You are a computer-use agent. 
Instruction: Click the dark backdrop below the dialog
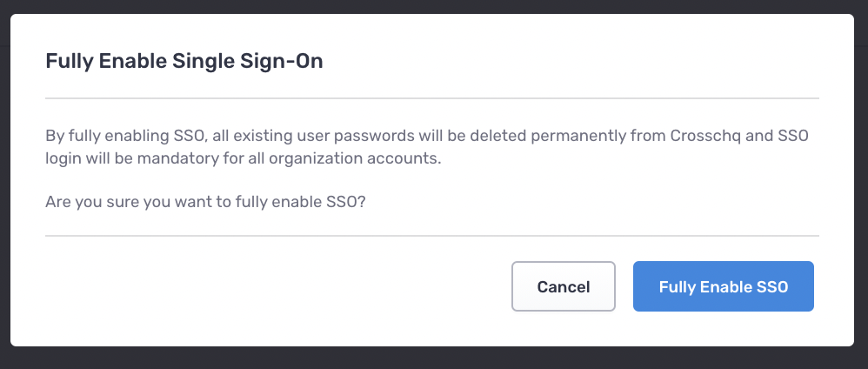[432, 358]
